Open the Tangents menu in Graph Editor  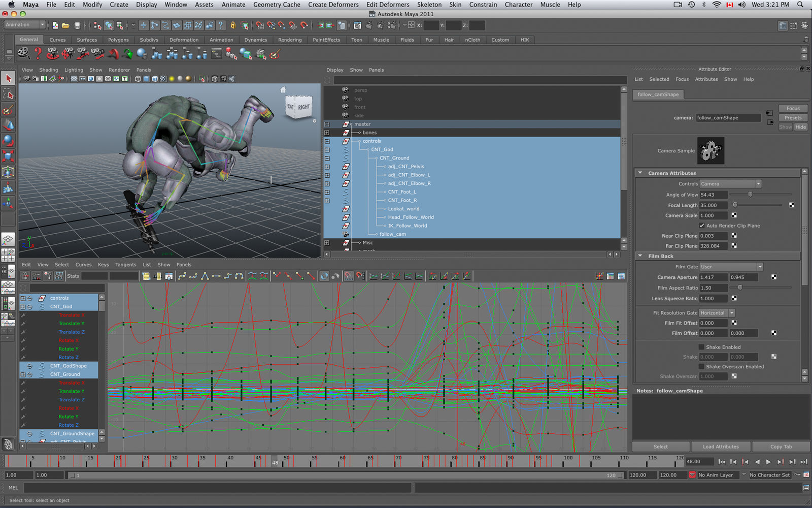126,265
